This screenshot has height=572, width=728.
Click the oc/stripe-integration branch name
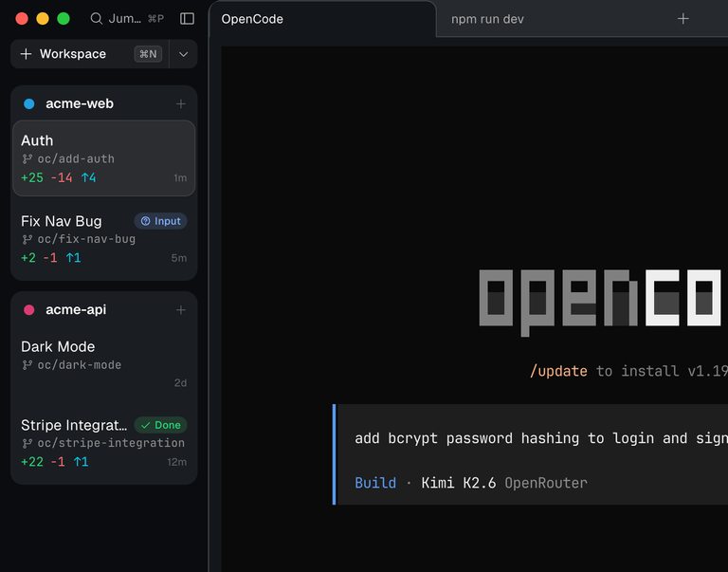click(x=111, y=443)
